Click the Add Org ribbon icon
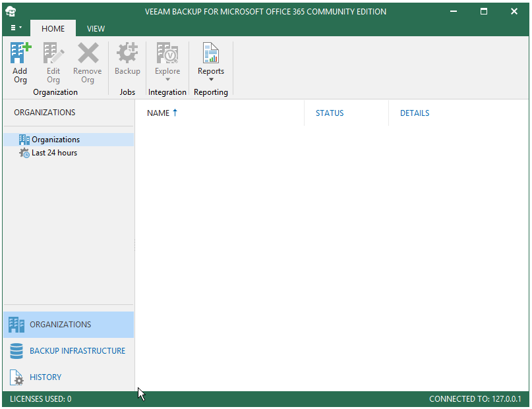Screen dimensions: 532x409 pyautogui.click(x=20, y=53)
